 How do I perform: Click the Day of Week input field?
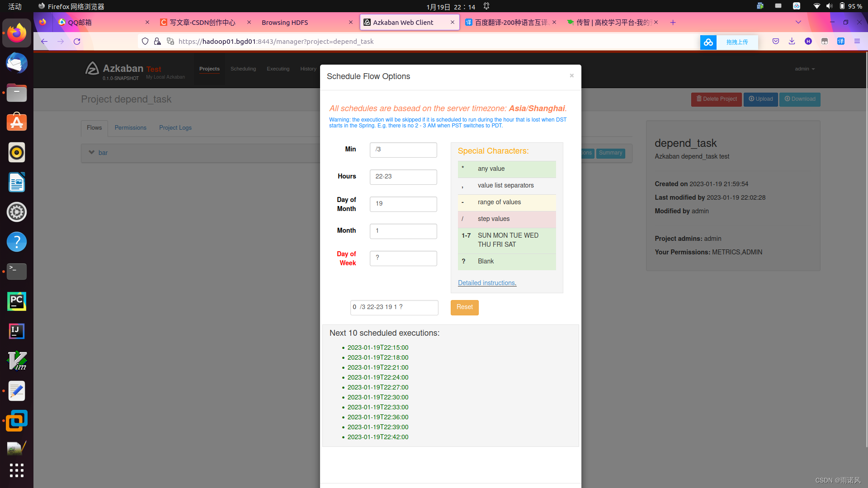coord(403,258)
